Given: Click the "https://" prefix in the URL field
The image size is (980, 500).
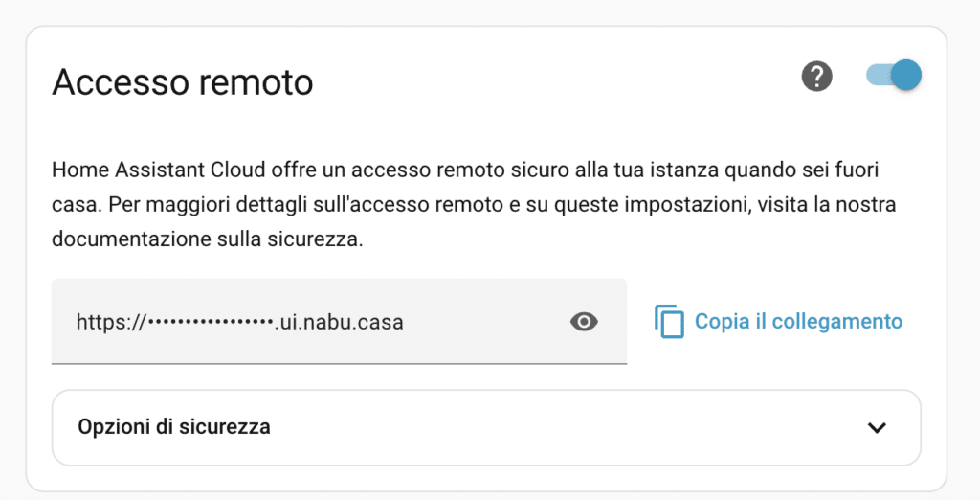Looking at the screenshot, I should (x=110, y=323).
